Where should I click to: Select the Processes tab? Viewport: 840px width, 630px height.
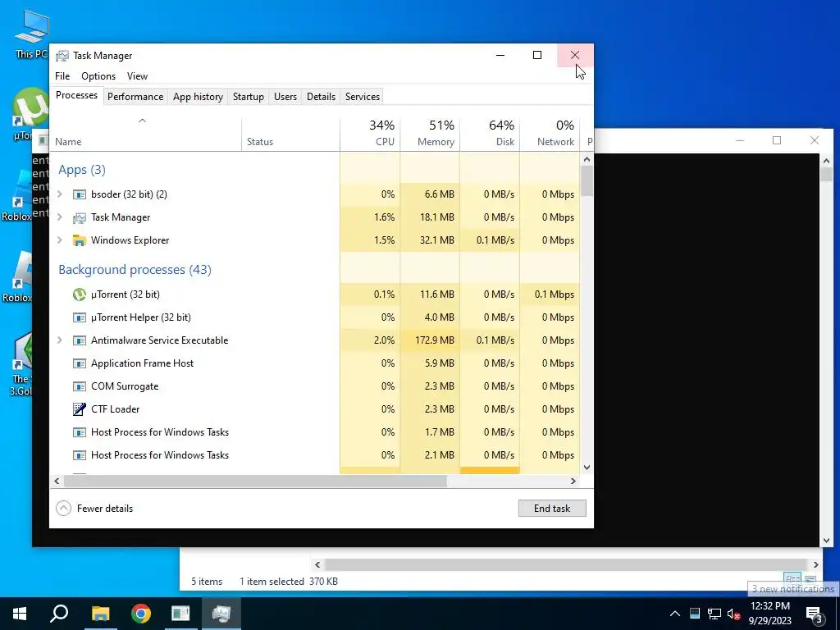[76, 95]
